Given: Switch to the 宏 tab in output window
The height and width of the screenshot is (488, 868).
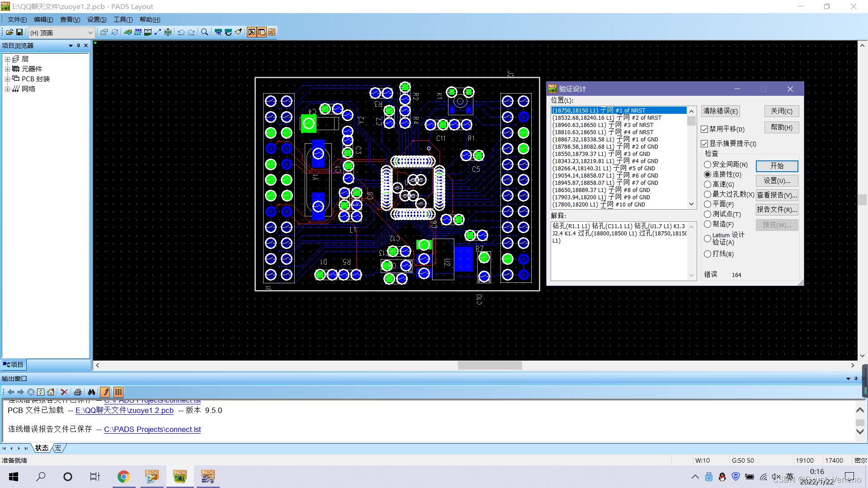Looking at the screenshot, I should coord(58,448).
